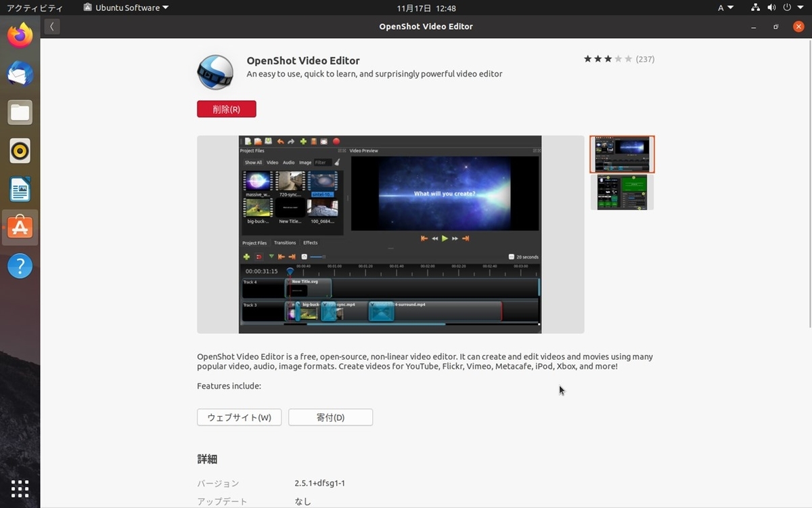Open the clock showing 11月17日 12:48
The width and height of the screenshot is (812, 508).
click(426, 8)
